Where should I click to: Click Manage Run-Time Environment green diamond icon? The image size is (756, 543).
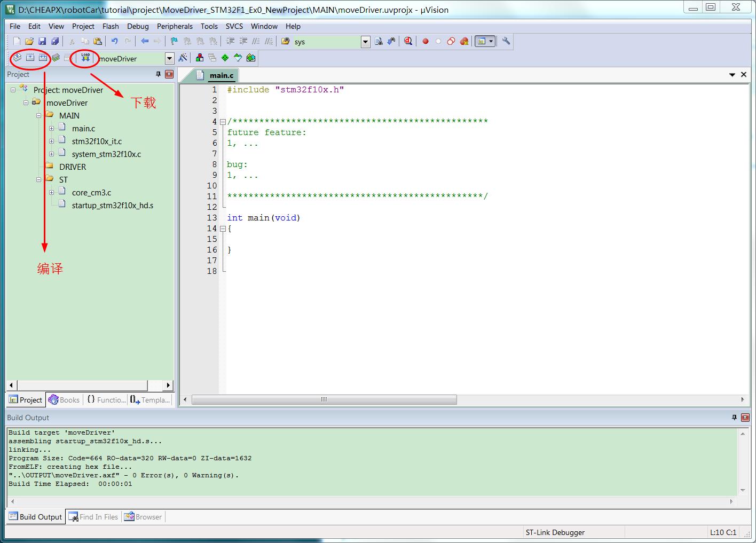click(x=225, y=58)
